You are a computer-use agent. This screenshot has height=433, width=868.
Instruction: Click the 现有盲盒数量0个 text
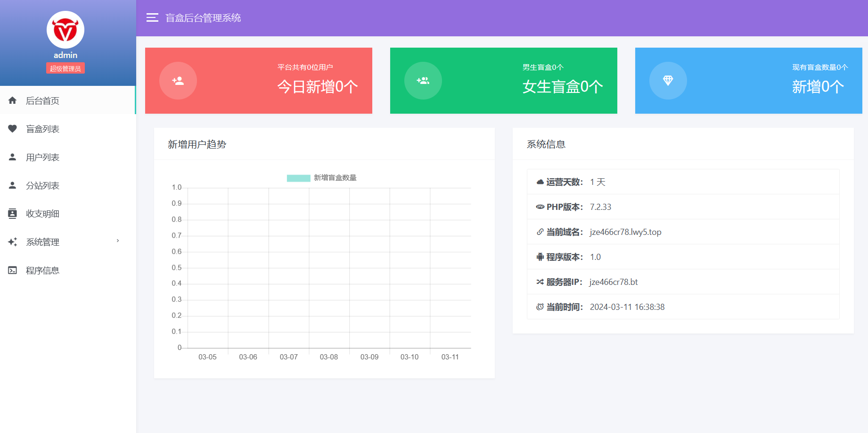pos(820,67)
